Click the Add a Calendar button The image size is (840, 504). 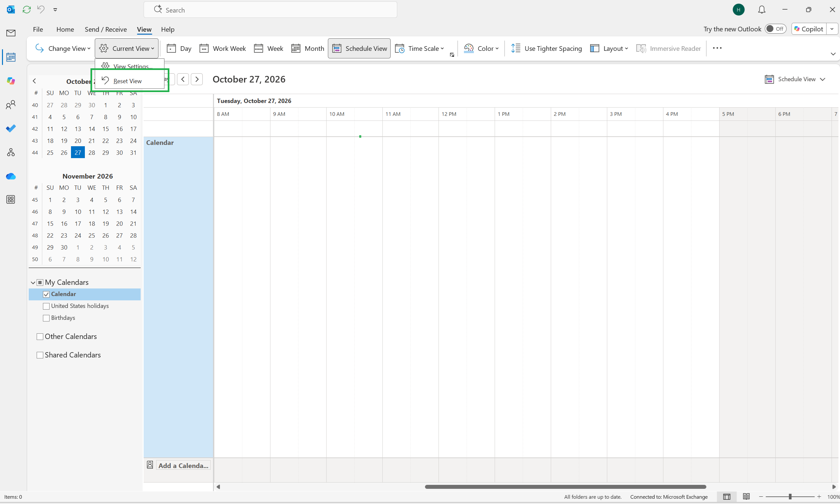(x=184, y=465)
